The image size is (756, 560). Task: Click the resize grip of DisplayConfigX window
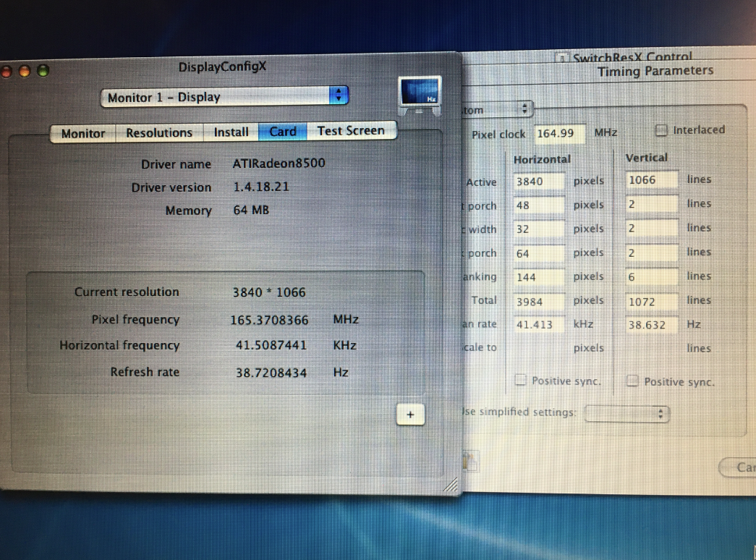click(451, 485)
